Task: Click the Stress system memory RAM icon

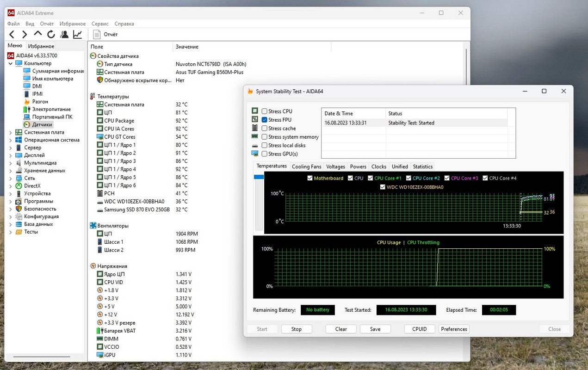Action: 255,136
